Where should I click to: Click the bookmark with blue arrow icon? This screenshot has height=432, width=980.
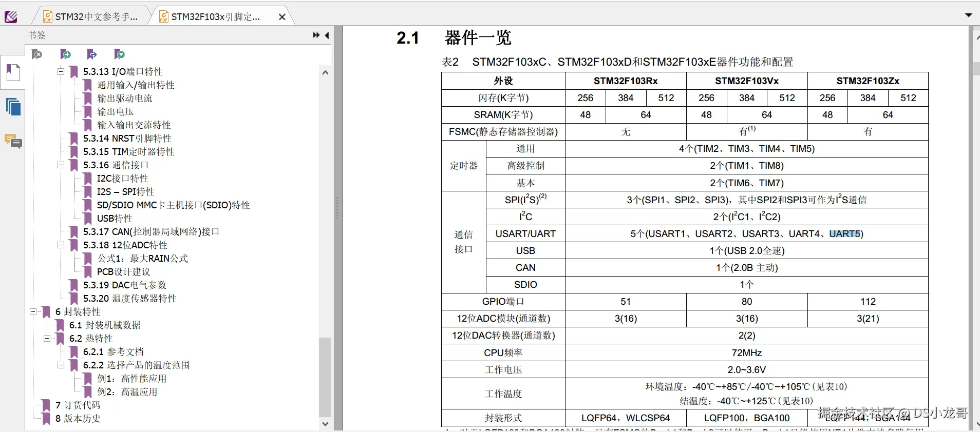coord(92,54)
